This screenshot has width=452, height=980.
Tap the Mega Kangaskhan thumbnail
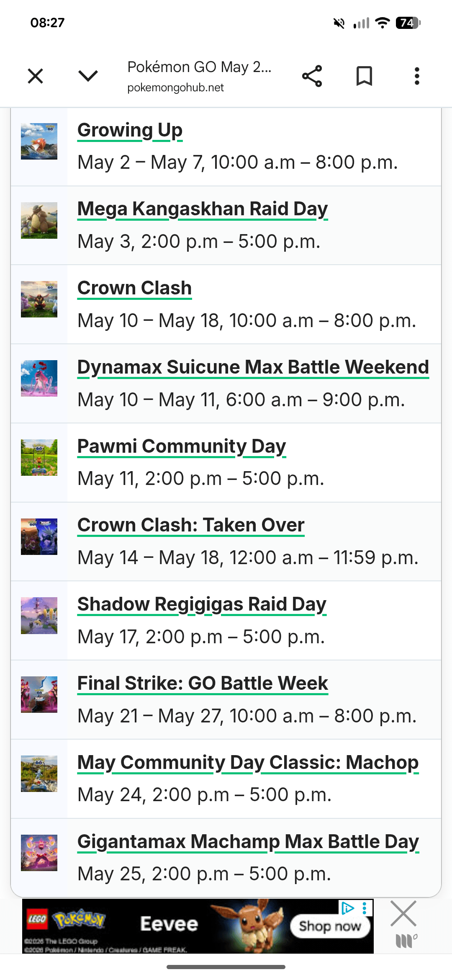pos(39,220)
